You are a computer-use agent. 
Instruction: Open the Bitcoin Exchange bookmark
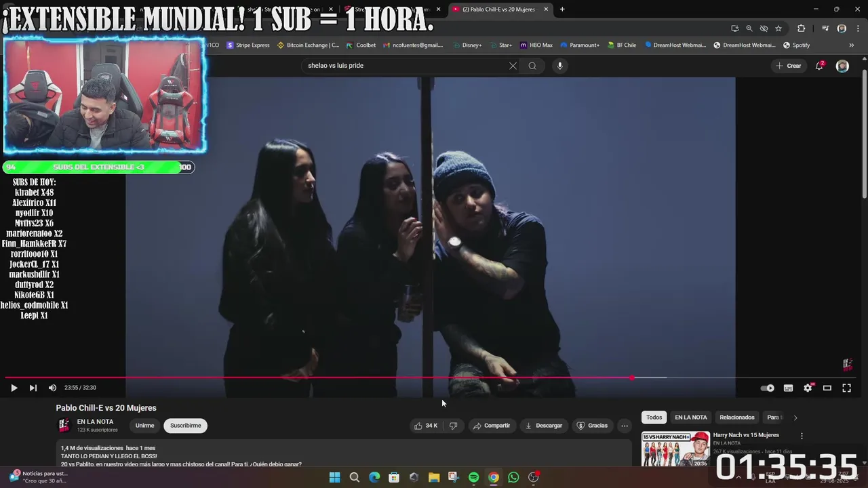pos(309,45)
